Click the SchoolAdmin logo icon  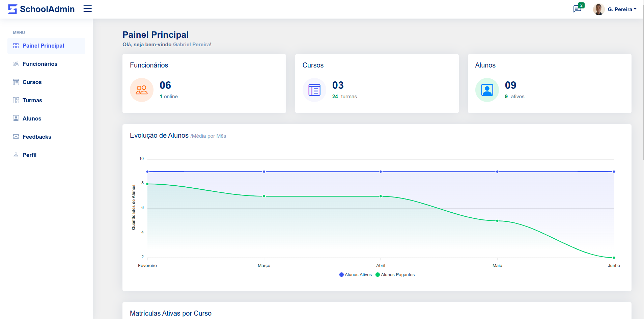tap(12, 9)
